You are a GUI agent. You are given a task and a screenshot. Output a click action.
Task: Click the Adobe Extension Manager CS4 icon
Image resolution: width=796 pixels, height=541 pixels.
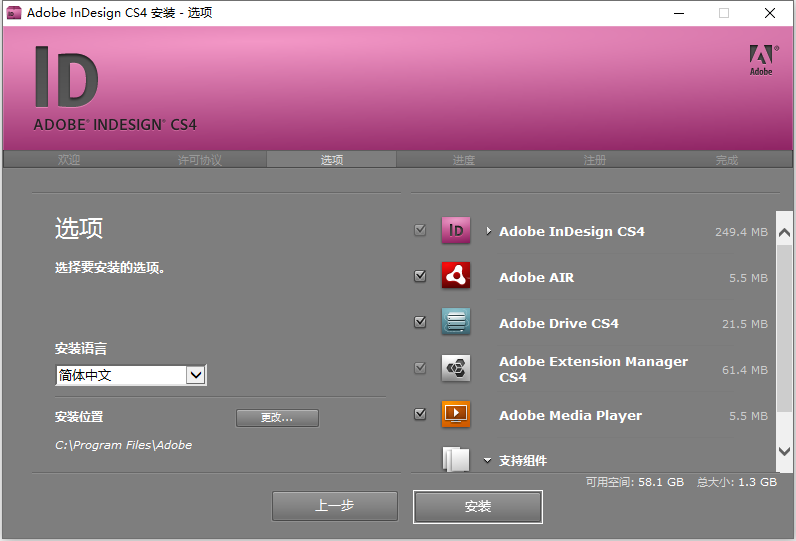455,368
